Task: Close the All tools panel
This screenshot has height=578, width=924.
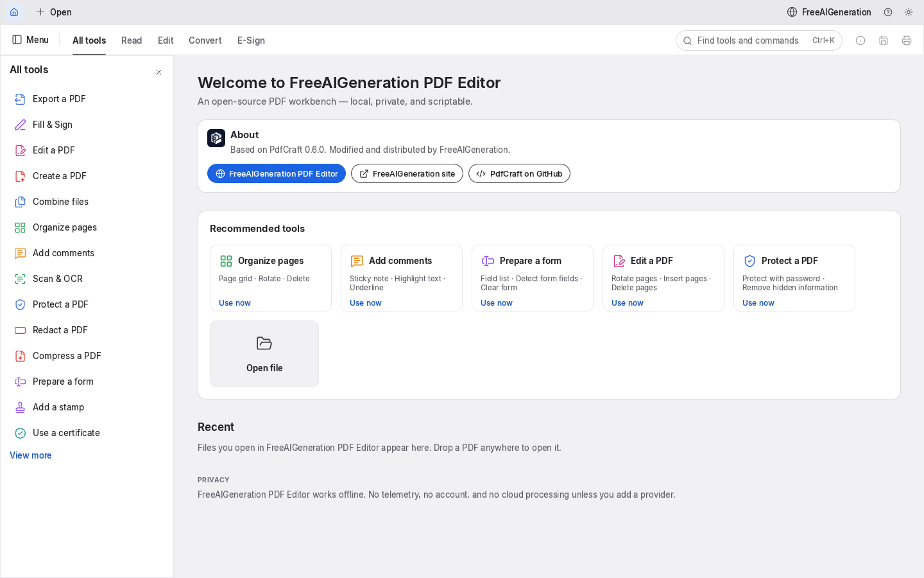Action: pos(158,72)
